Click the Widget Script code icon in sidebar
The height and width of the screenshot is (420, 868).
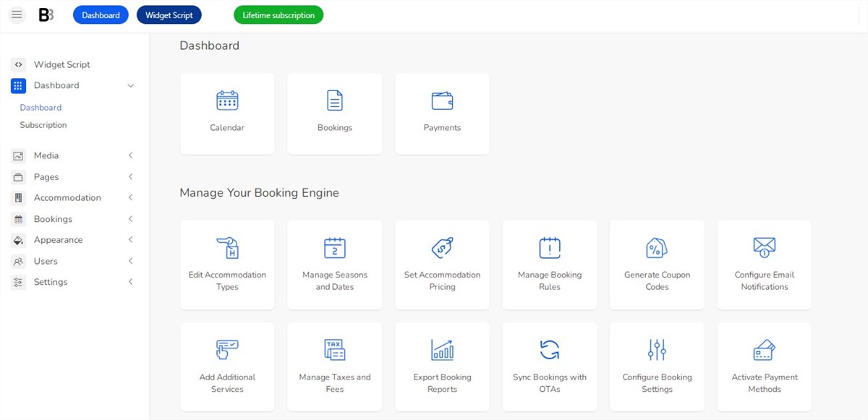click(x=18, y=64)
